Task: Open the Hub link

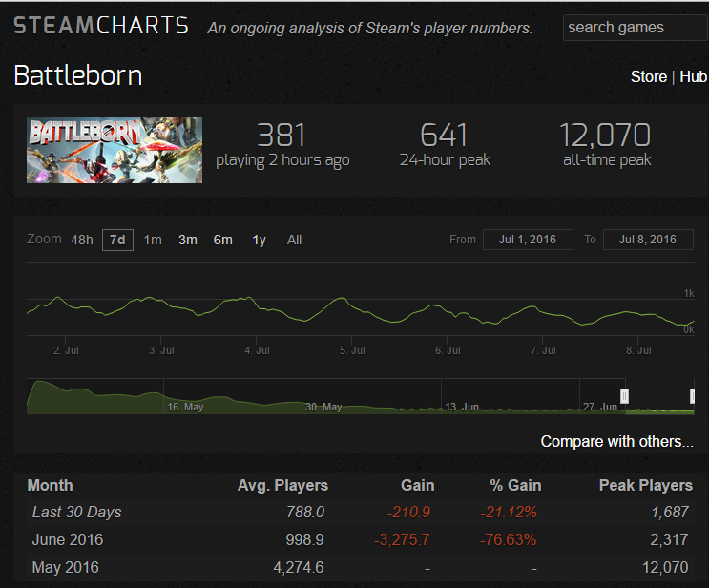Action: tap(693, 77)
